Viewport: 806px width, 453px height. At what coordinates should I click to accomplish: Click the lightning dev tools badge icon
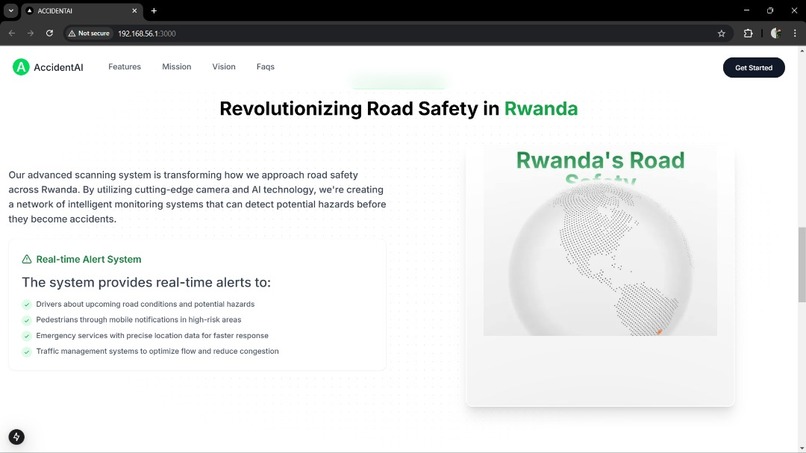click(16, 437)
